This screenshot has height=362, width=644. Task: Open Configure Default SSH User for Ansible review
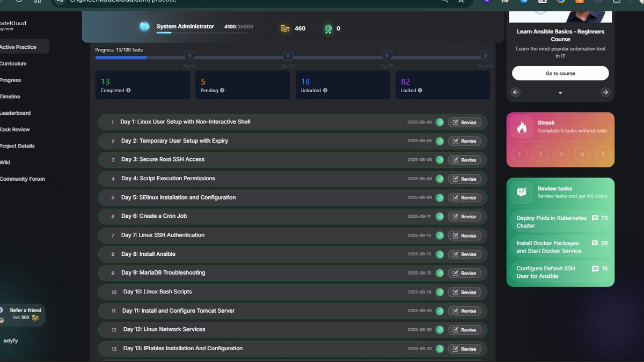click(x=561, y=272)
